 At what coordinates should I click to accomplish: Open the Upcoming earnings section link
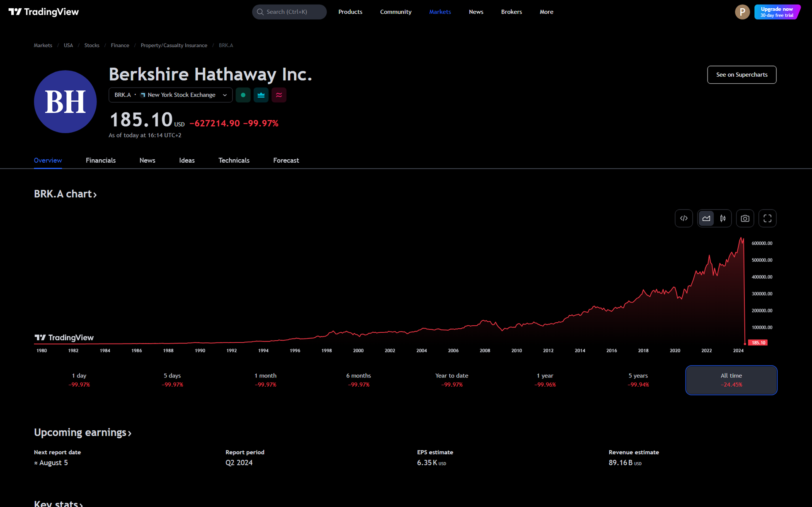[82, 432]
